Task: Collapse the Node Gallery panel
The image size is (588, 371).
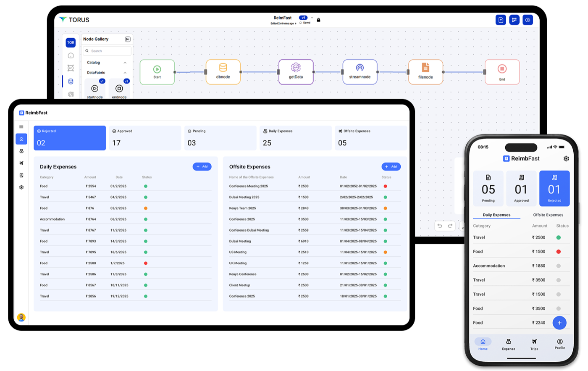Action: pyautogui.click(x=128, y=39)
